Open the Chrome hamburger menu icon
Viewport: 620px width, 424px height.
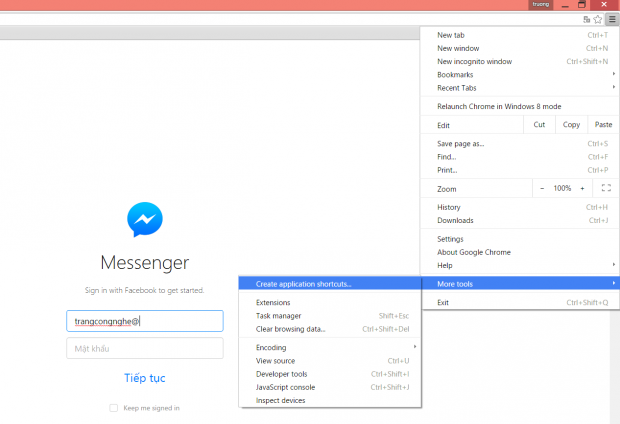(612, 19)
